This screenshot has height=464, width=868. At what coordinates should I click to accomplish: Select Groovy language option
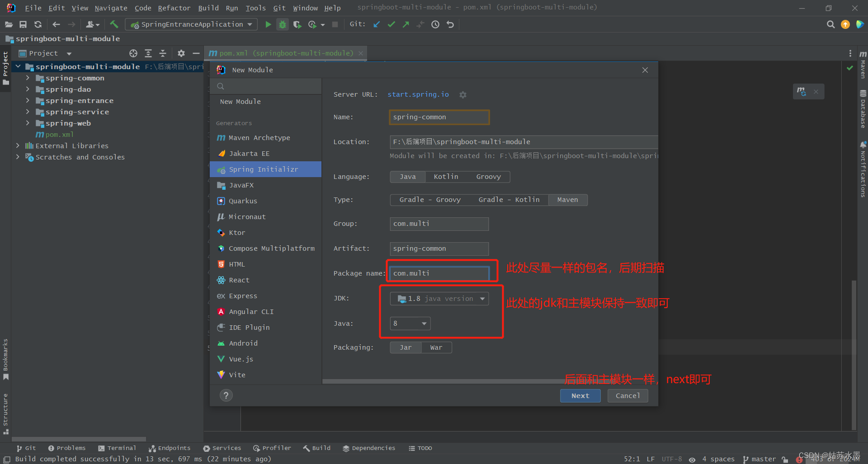(489, 177)
